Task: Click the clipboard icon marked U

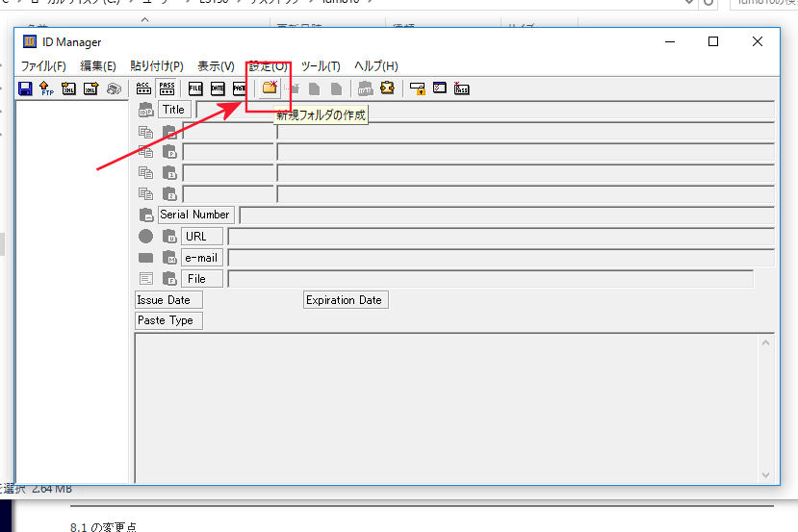Action: pos(169,236)
